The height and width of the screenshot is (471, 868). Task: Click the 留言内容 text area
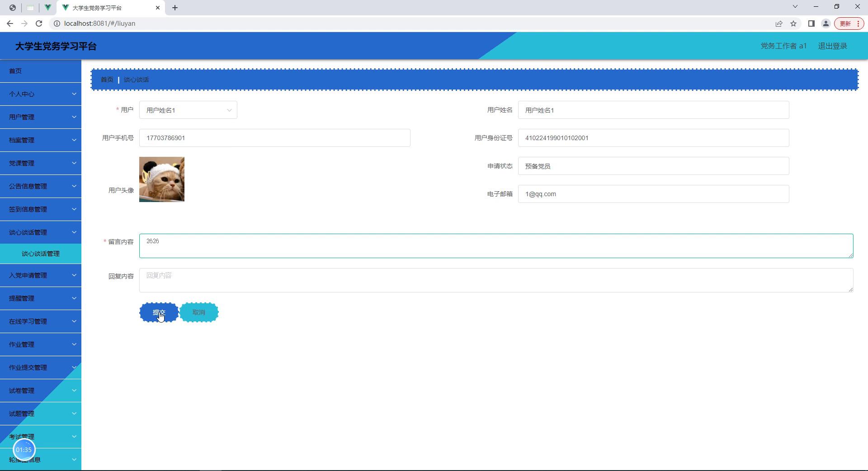[x=496, y=246]
